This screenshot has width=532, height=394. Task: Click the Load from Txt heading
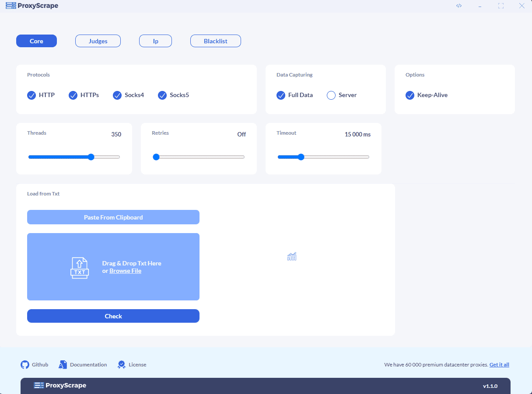point(43,194)
